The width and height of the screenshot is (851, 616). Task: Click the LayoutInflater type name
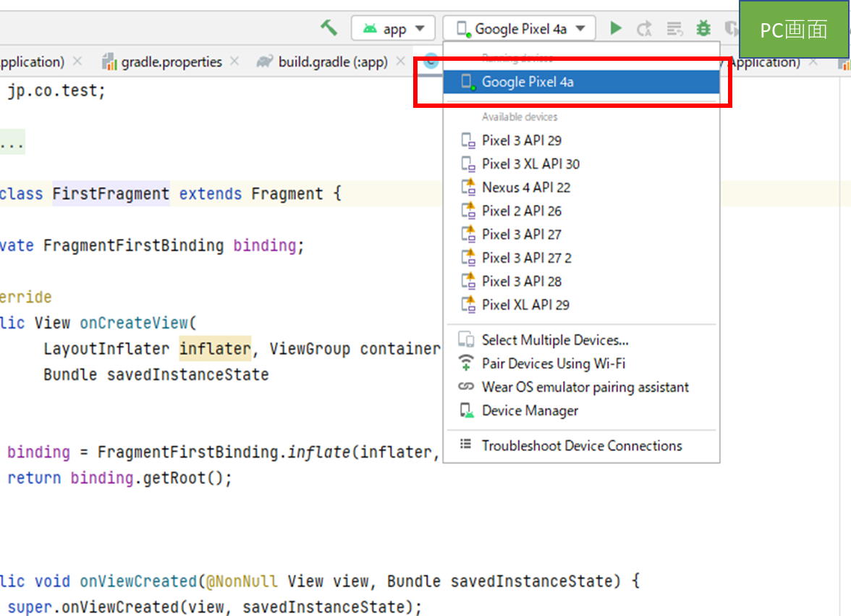click(x=106, y=348)
